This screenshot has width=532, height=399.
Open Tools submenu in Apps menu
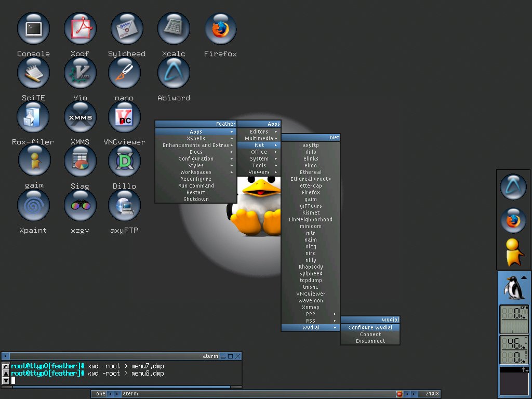tap(259, 166)
